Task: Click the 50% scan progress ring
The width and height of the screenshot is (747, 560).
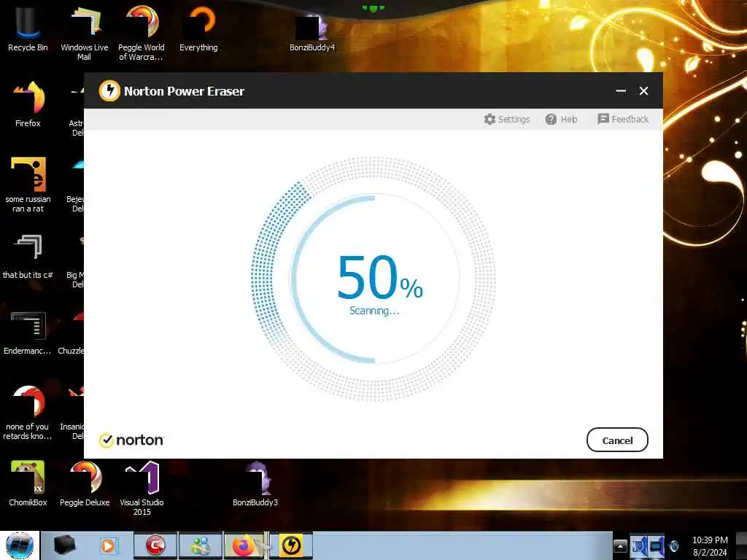Action: click(x=374, y=279)
